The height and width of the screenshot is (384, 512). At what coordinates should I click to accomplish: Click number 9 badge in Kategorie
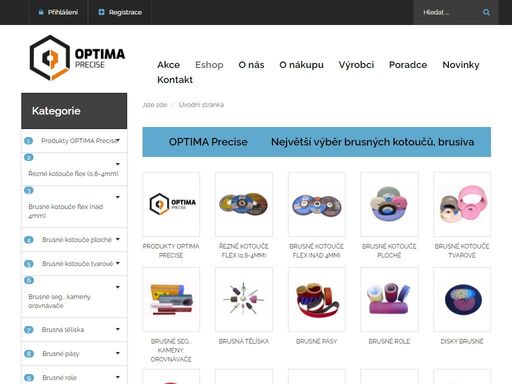point(29,378)
